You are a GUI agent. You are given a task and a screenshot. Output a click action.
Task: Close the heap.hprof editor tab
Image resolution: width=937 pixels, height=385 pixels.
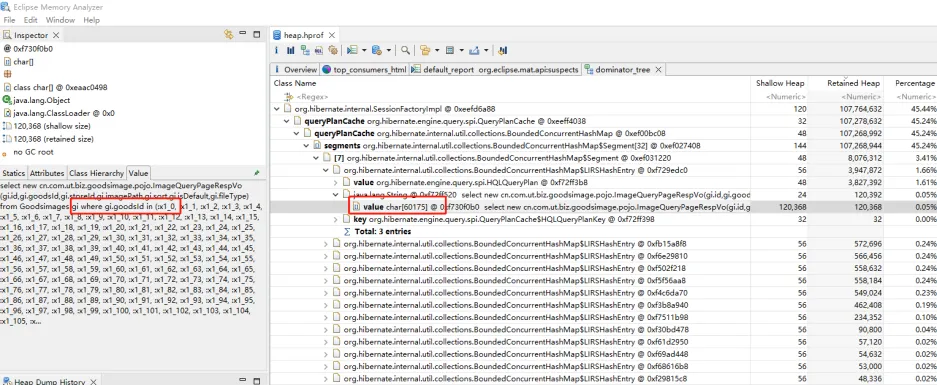coord(332,35)
